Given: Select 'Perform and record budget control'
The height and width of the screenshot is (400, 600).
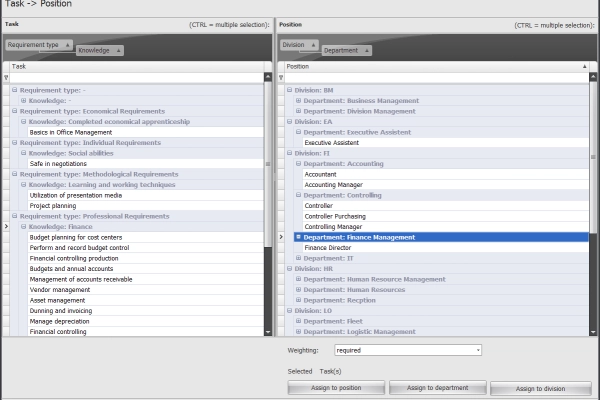Looking at the screenshot, I should [145, 248].
